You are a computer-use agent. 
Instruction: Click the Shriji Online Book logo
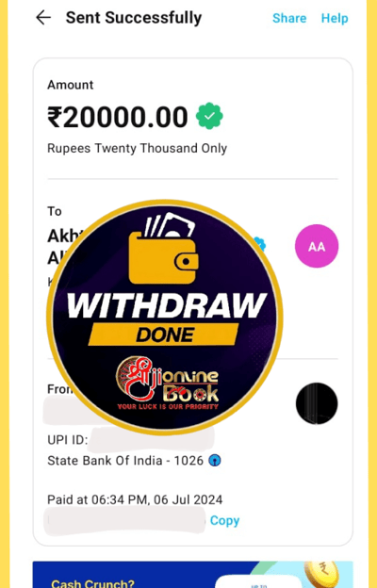[x=168, y=383]
